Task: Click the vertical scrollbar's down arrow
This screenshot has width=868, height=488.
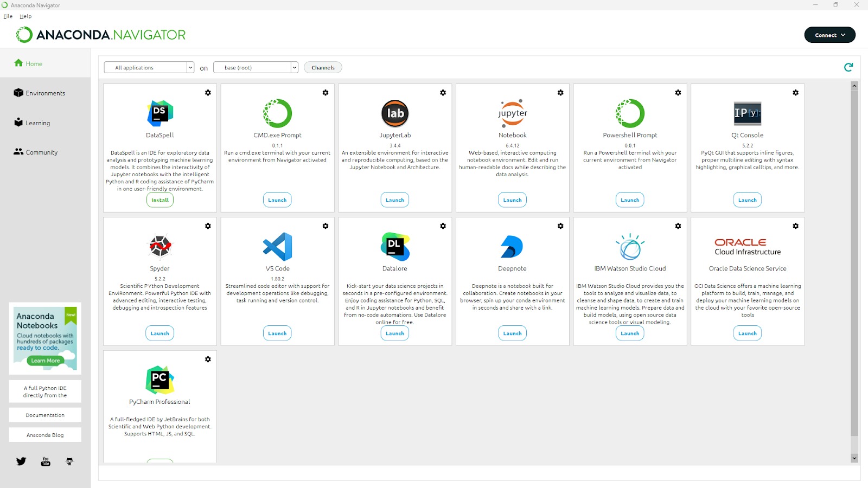Action: pyautogui.click(x=854, y=458)
